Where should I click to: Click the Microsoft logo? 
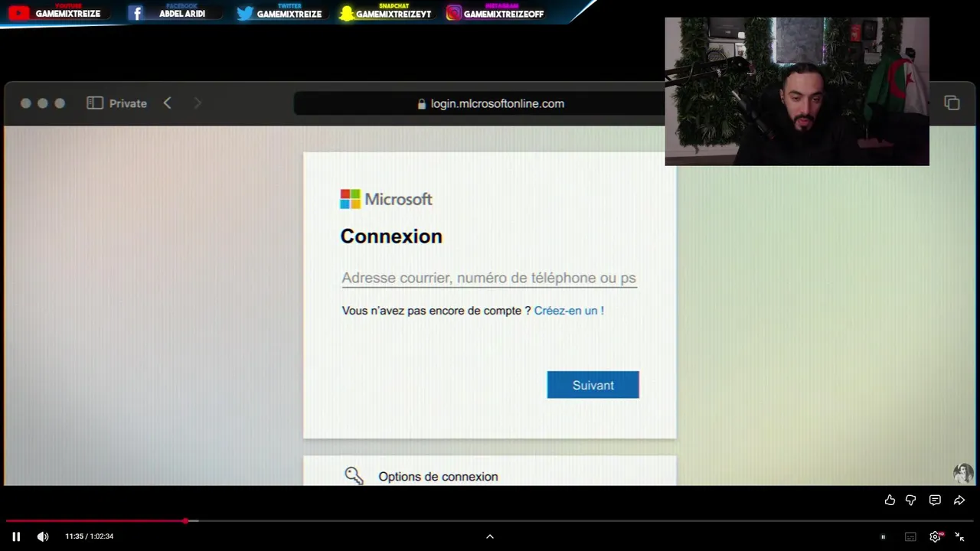point(386,199)
